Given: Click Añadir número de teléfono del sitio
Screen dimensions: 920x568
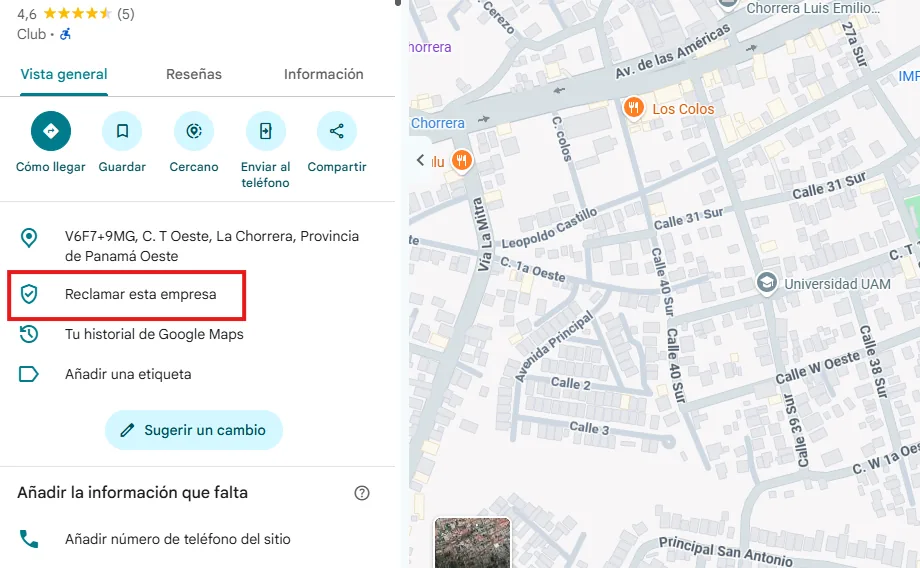Looking at the screenshot, I should (x=178, y=539).
